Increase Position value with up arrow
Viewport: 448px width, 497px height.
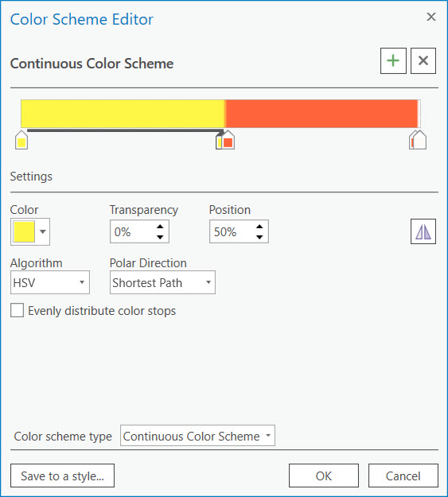pos(259,227)
